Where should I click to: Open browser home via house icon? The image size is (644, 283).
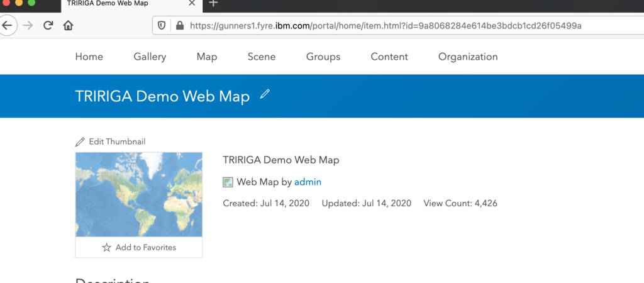coord(68,25)
